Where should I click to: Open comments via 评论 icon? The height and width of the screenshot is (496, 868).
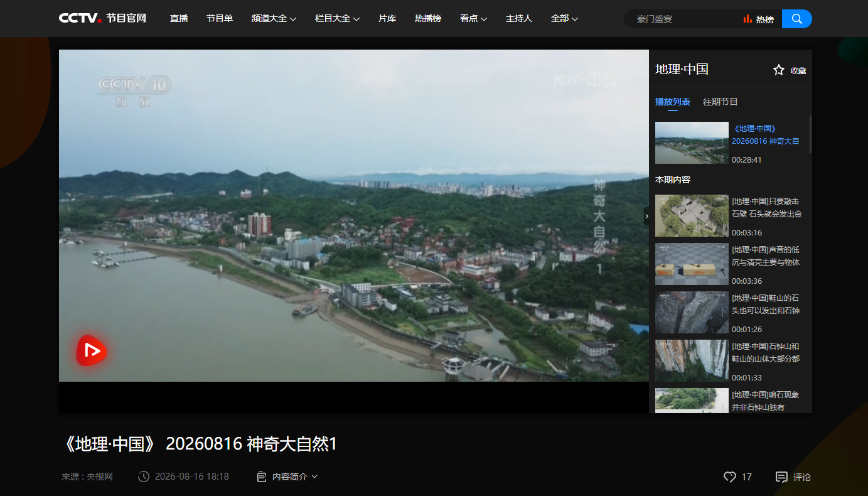pyautogui.click(x=781, y=477)
